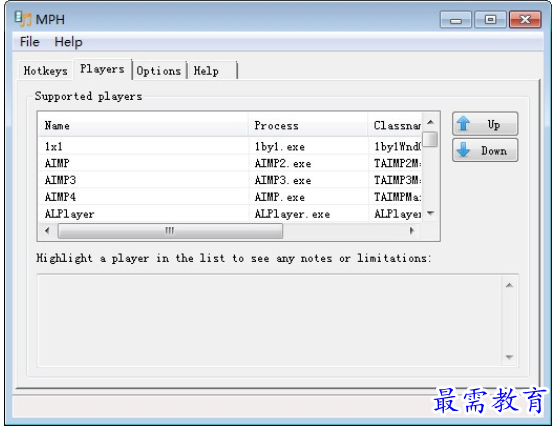Switch to the Hotkeys tab
The image size is (555, 432).
(x=45, y=71)
